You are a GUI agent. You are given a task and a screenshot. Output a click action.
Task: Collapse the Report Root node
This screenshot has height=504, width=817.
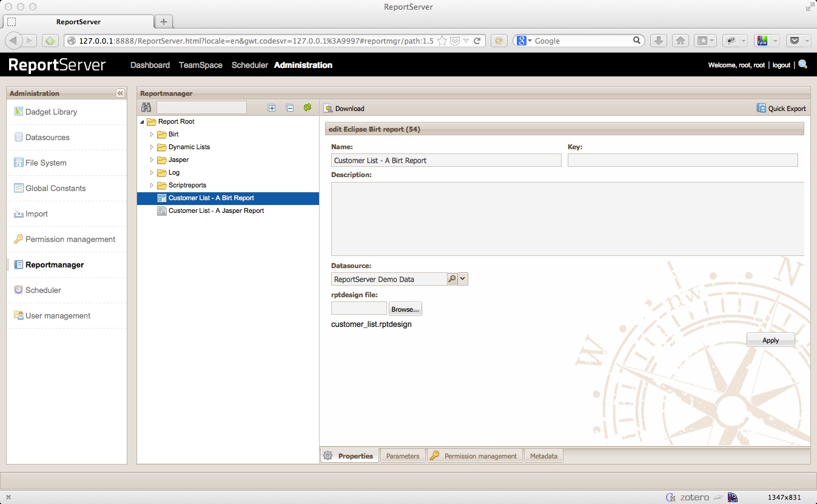(x=142, y=122)
